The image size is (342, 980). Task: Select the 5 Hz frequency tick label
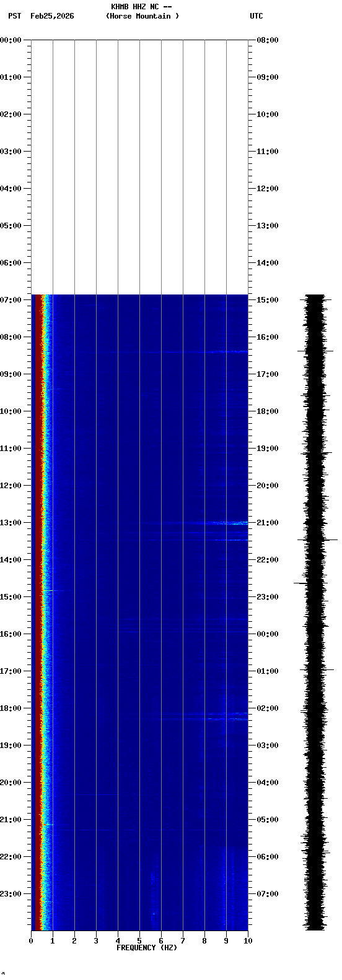[139, 941]
